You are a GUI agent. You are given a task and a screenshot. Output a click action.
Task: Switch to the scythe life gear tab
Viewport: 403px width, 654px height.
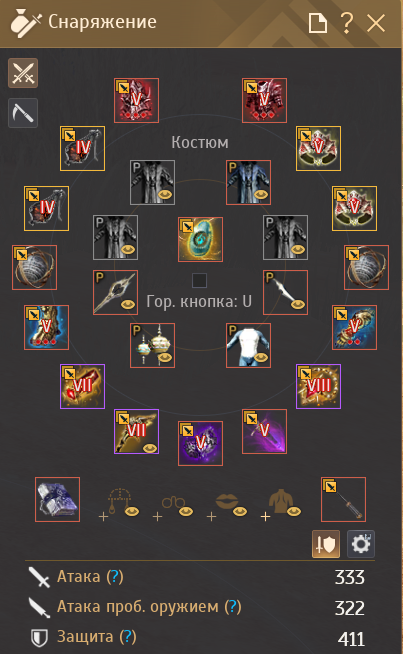point(23,113)
